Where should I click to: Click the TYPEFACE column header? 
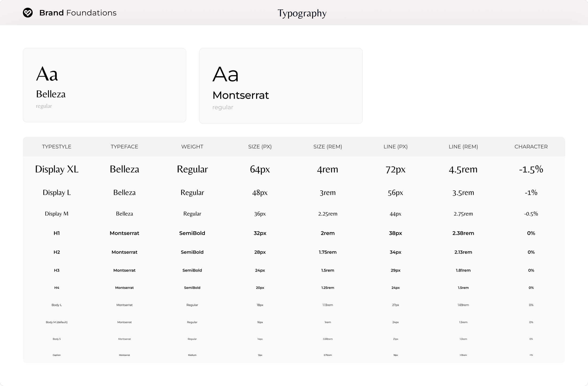tap(124, 147)
